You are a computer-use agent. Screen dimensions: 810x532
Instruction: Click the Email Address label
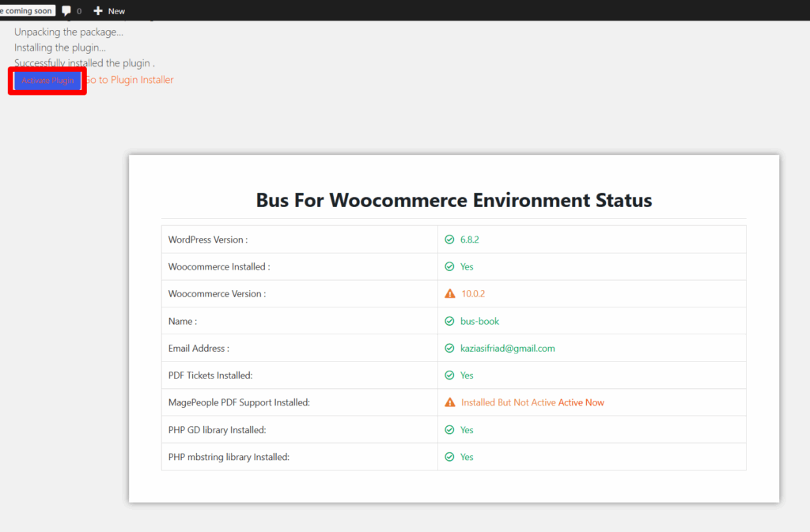pos(199,349)
